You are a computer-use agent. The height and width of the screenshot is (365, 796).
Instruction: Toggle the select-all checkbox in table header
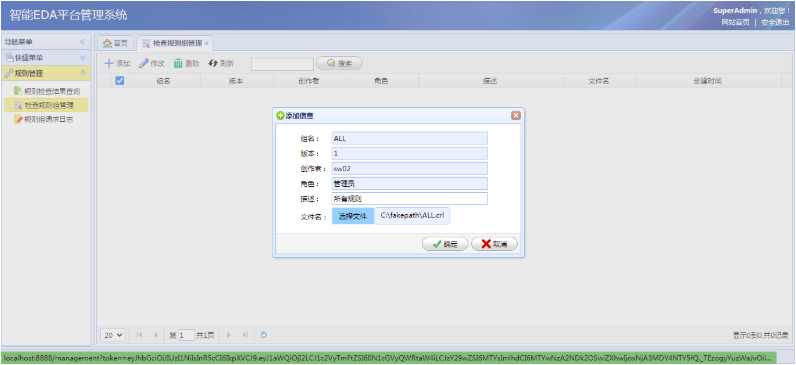pos(120,80)
